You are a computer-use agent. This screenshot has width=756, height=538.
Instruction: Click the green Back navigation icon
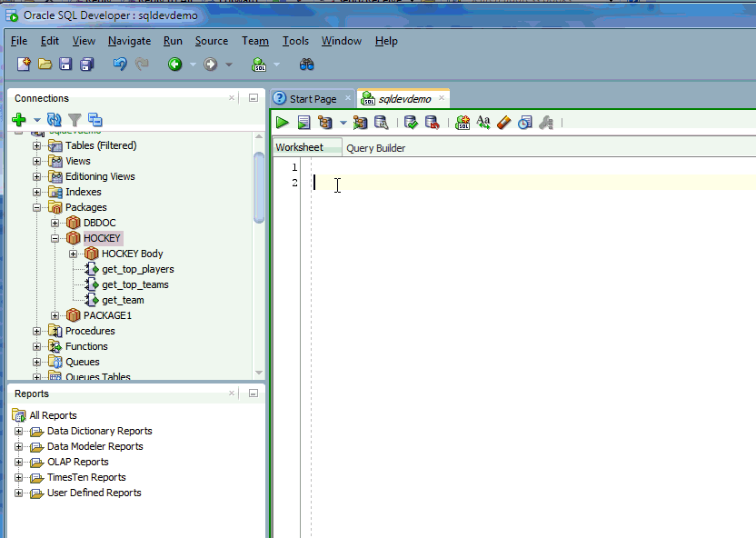click(175, 65)
